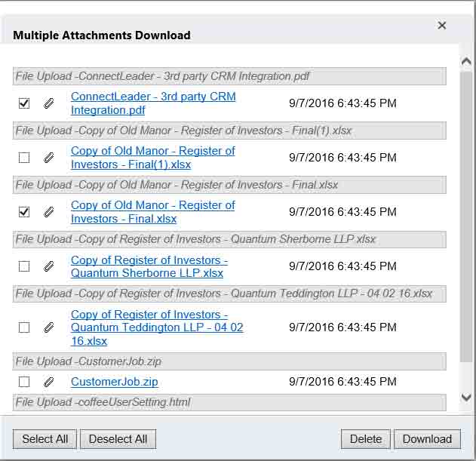Viewport: 476px width, 461px height.
Task: Click paperclip icon next to Quantum Sherborne LLP.xlsx
Action: [x=49, y=266]
